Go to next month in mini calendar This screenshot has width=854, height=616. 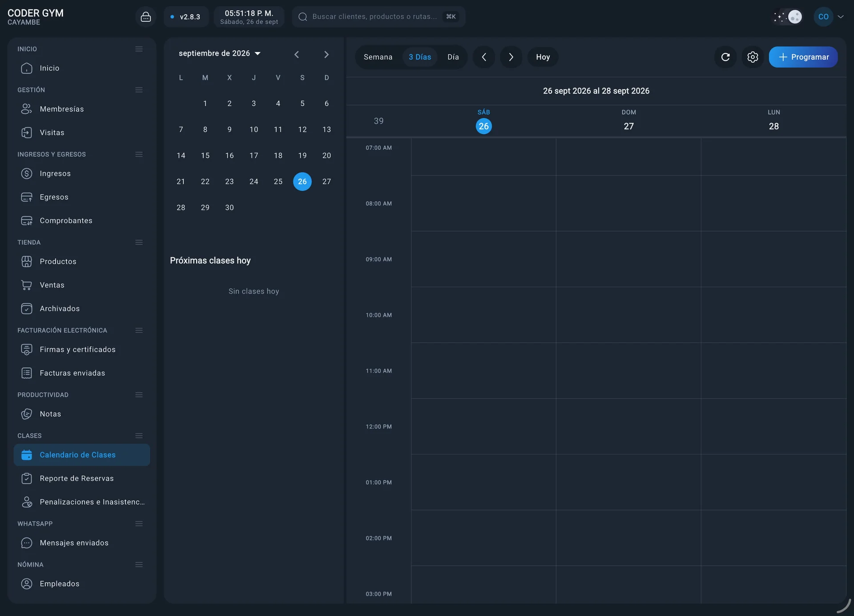(x=326, y=54)
